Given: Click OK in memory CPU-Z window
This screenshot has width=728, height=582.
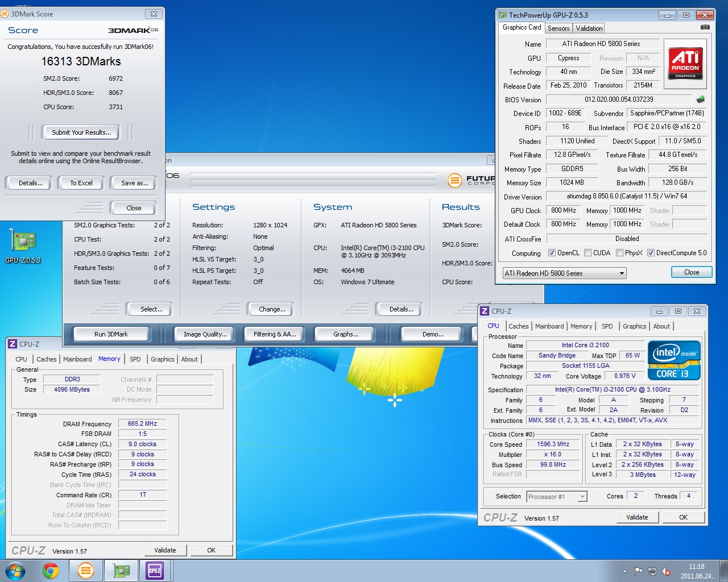Looking at the screenshot, I should [211, 550].
